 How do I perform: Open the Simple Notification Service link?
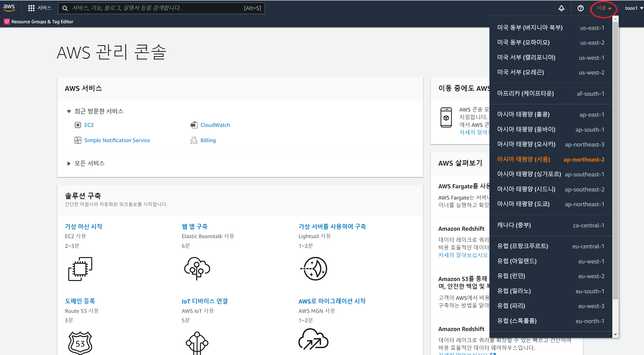pos(117,140)
